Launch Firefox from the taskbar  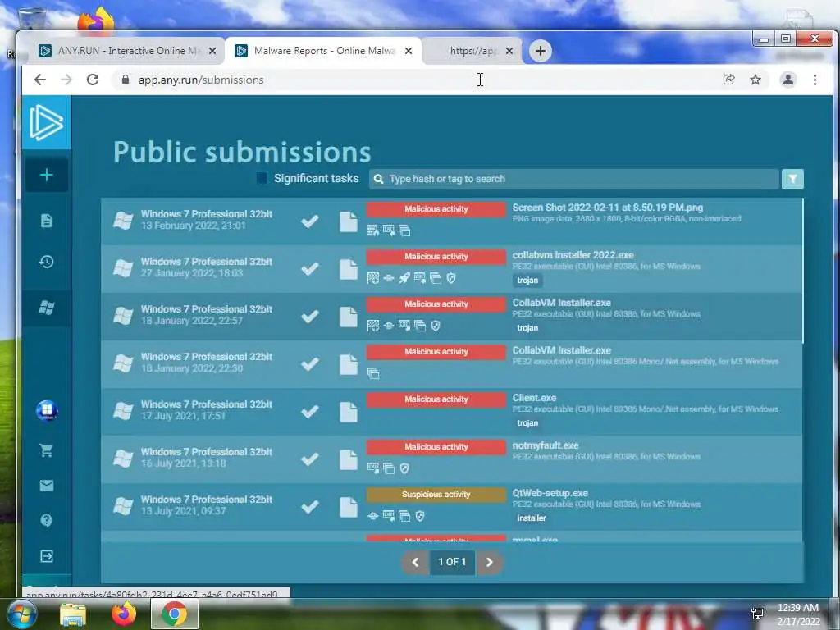coord(124,614)
